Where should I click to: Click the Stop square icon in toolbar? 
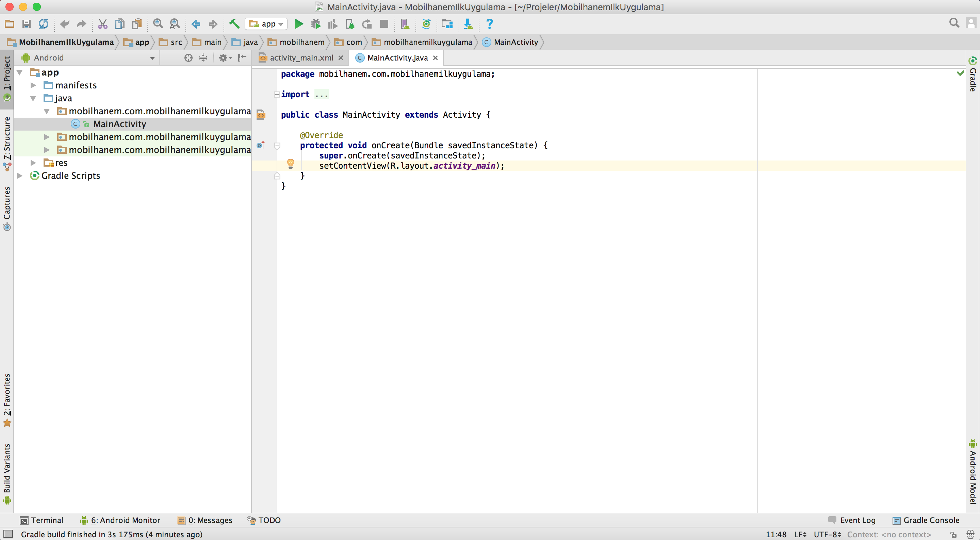[384, 24]
